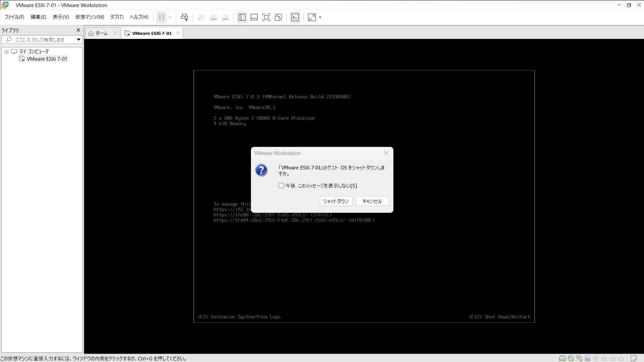Select VMware ESXi 7-01 in library tree

[47, 59]
